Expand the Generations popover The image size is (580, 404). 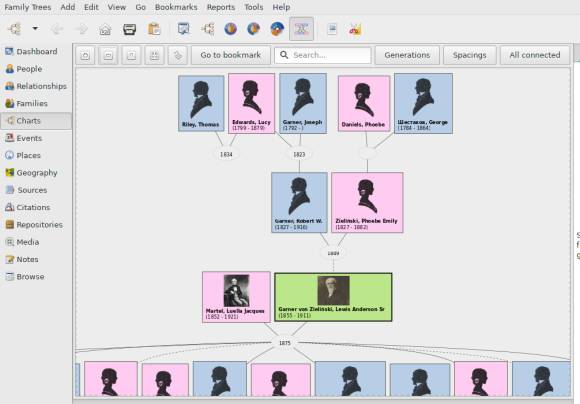click(407, 55)
